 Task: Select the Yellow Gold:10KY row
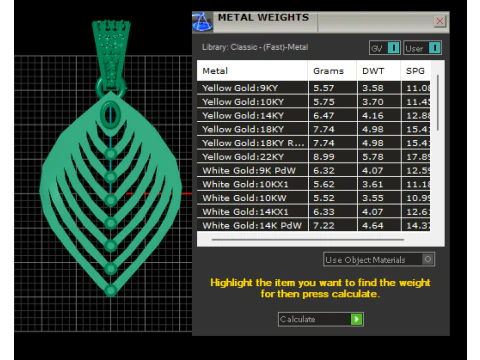click(313, 102)
